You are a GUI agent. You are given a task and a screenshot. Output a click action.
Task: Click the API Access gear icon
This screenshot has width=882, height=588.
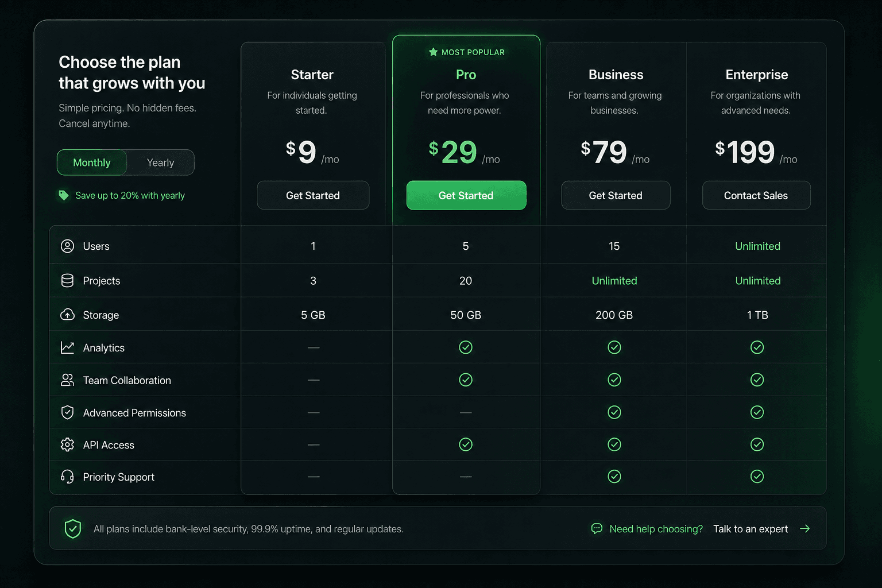(x=67, y=444)
